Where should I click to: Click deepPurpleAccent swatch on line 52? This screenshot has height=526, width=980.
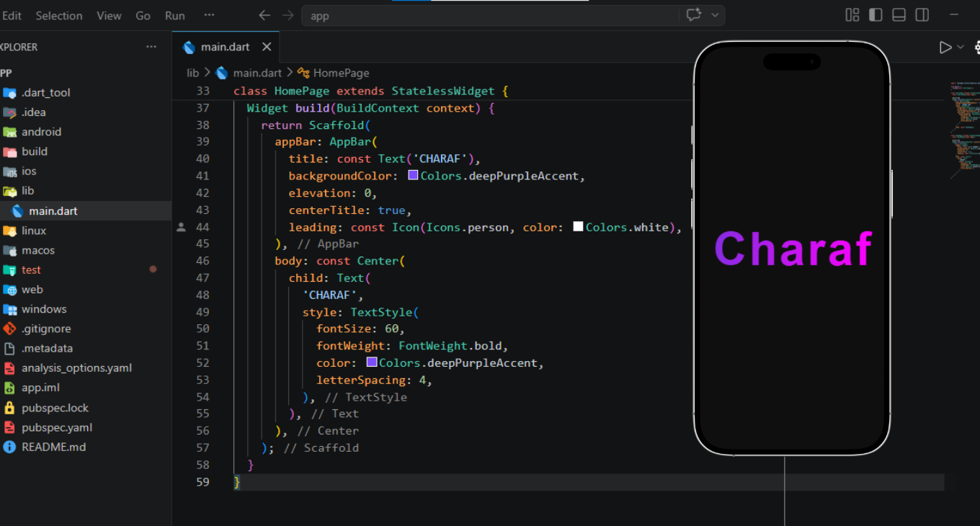pyautogui.click(x=372, y=362)
